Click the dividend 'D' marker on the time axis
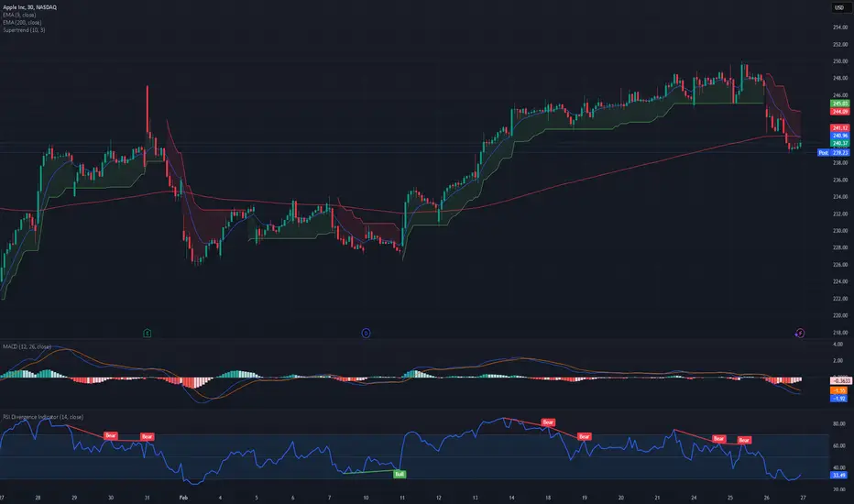This screenshot has height=504, width=854. click(366, 333)
